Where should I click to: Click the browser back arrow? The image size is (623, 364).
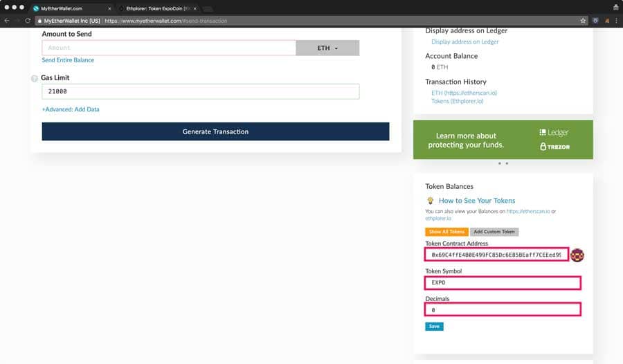[x=7, y=21]
